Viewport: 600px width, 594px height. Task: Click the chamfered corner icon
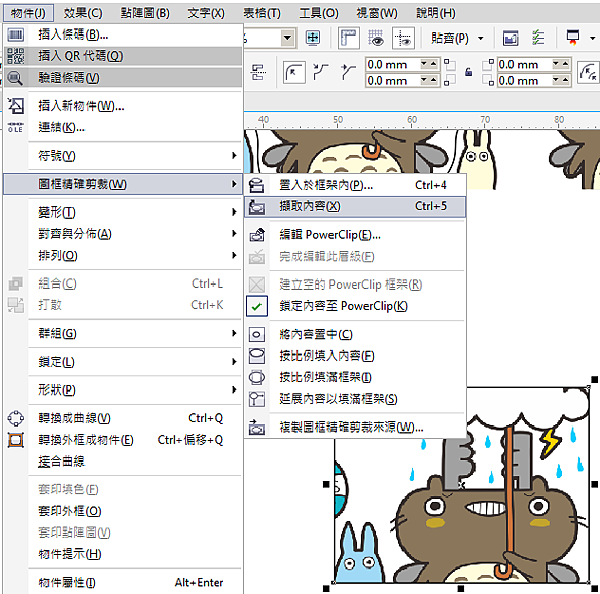pyautogui.click(x=347, y=72)
